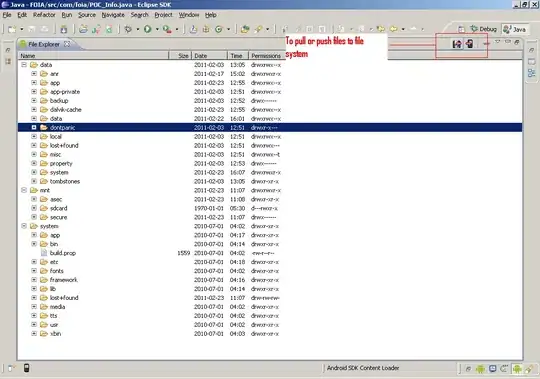Image resolution: width=540 pixels, height=379 pixels.
Task: Click the New wizard toolbar icon
Action: [12, 29]
